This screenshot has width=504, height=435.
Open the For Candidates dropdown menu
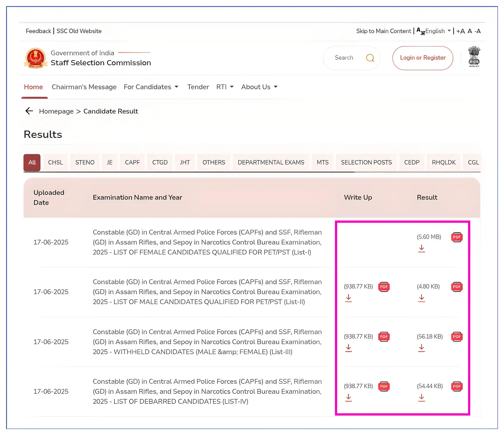coord(151,87)
